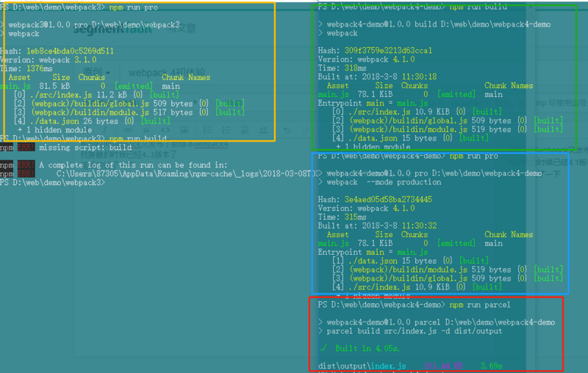588x373 pixels.
Task: Click last 'PS D:\web\demo\webpack3>' prompt
Action: [52, 182]
